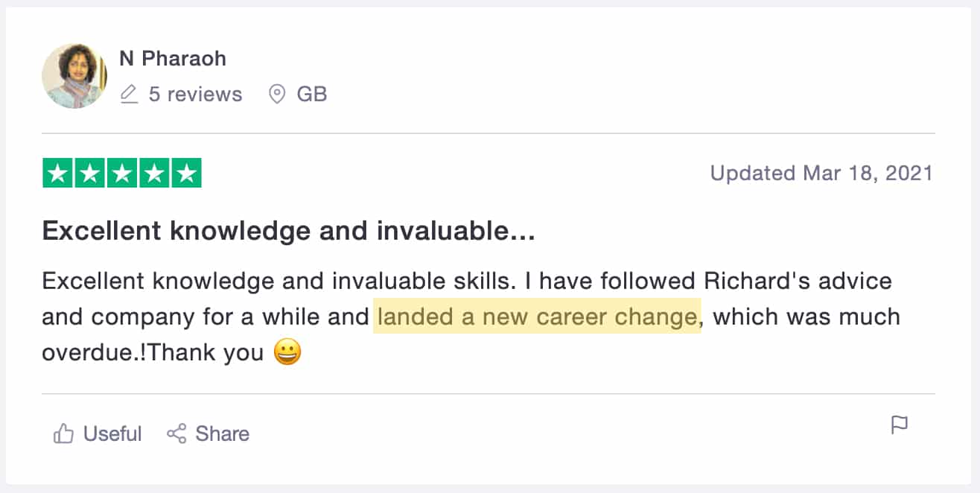The image size is (980, 493).
Task: Click the highlighted phrase landed a new career change
Action: click(x=537, y=317)
